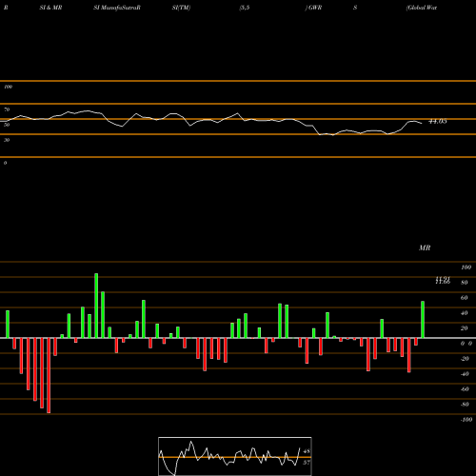Click the 30 level label on RSI chart
This screenshot has height=476, width=476.
click(7, 140)
